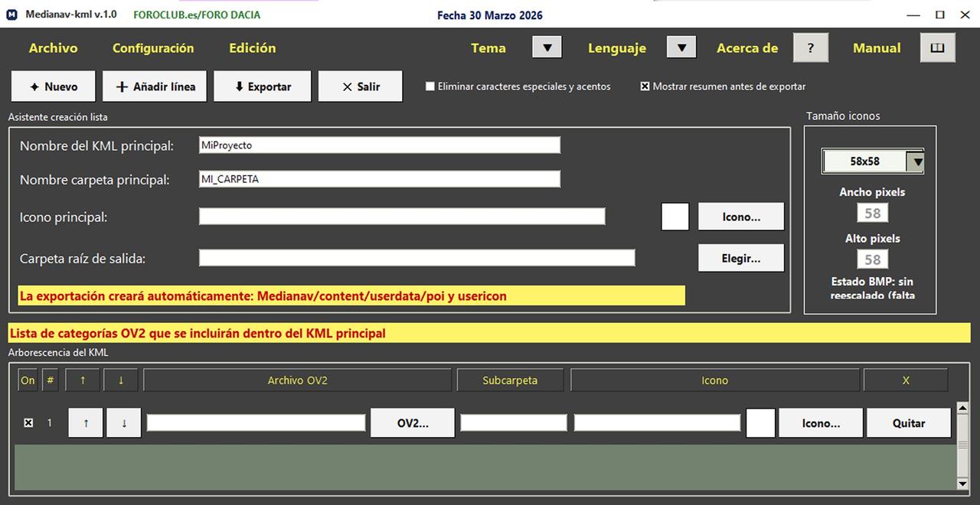The height and width of the screenshot is (505, 980).
Task: Open the Edición menu
Action: 253,48
